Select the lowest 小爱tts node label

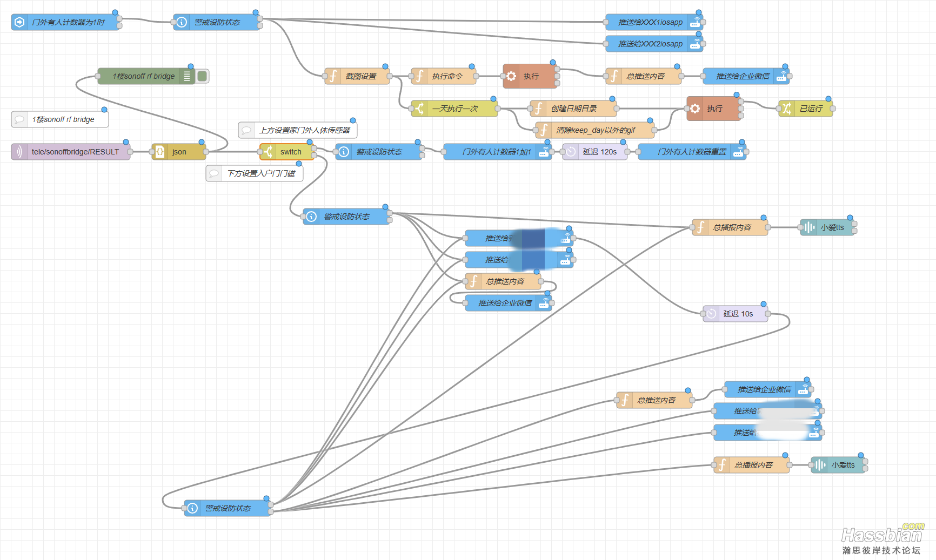843,465
